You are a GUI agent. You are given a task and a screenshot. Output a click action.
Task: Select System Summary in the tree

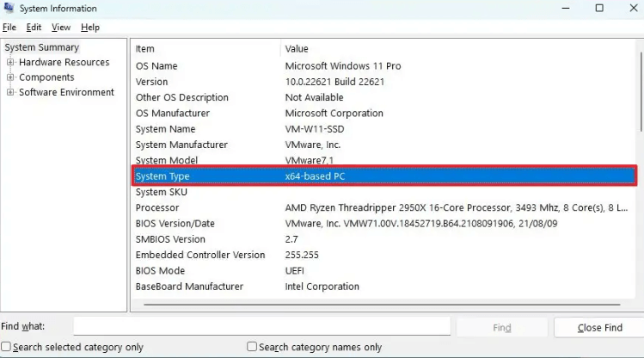click(x=41, y=47)
